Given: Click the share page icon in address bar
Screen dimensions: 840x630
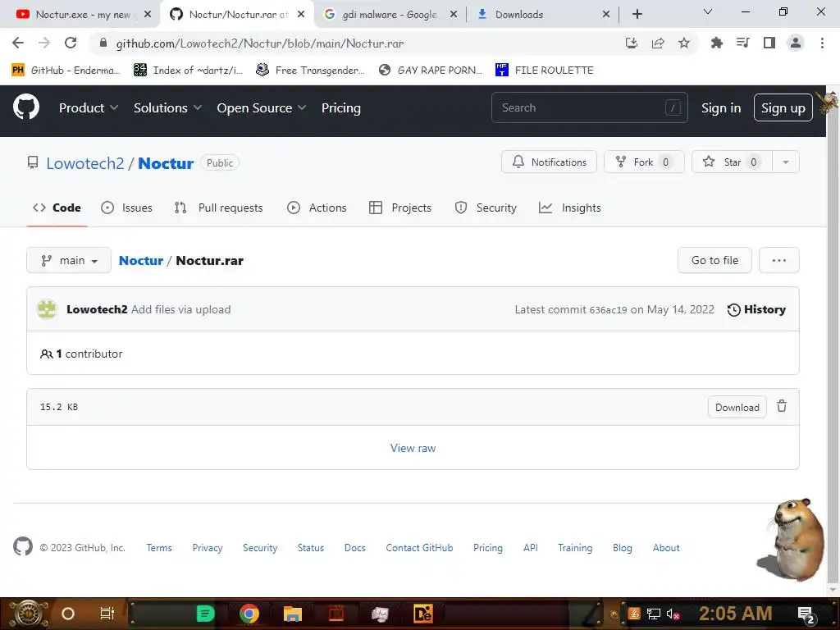Looking at the screenshot, I should pos(657,43).
